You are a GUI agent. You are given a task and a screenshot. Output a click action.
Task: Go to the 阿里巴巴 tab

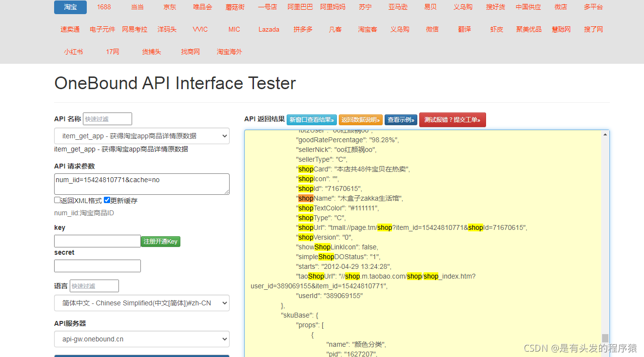click(x=300, y=7)
